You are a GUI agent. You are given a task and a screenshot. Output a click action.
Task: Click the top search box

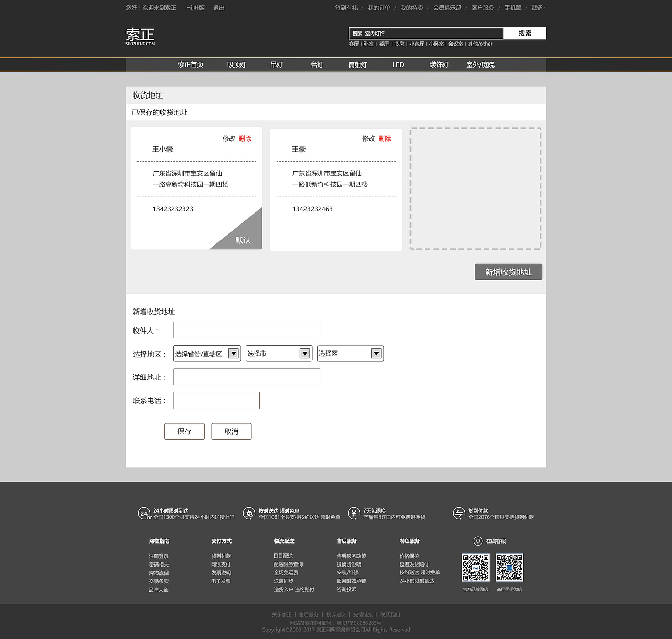click(426, 34)
